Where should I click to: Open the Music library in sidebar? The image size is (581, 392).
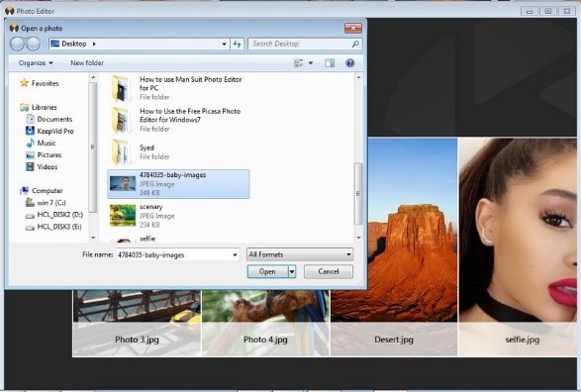click(46, 143)
